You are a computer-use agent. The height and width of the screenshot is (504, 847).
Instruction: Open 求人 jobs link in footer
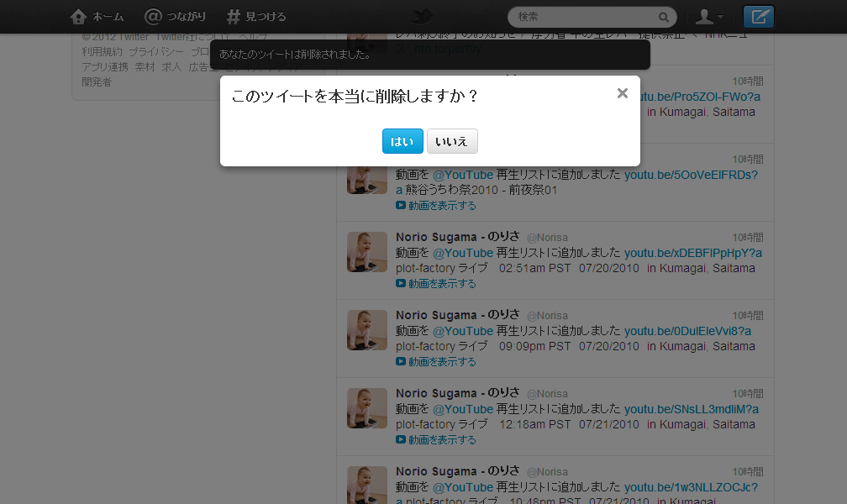[171, 67]
